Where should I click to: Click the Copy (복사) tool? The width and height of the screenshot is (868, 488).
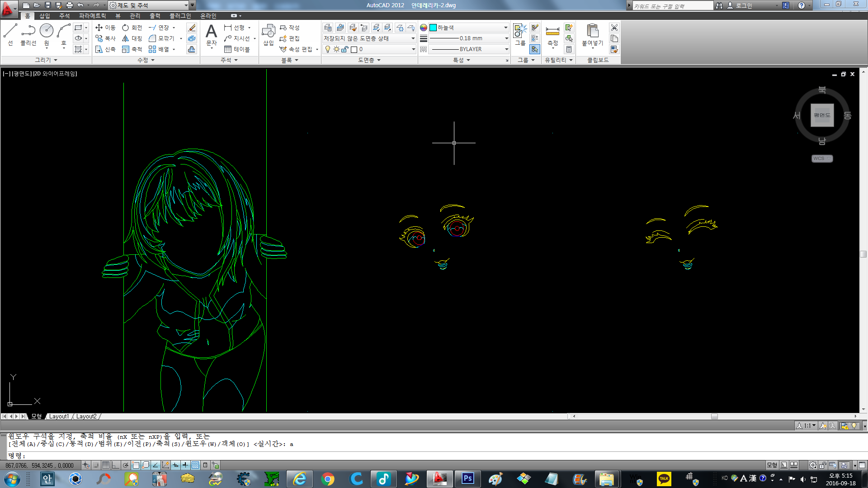pos(105,38)
